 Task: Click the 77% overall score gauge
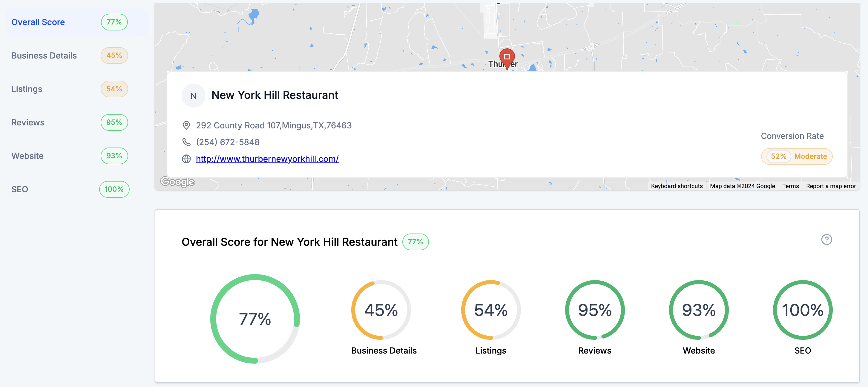pyautogui.click(x=255, y=319)
